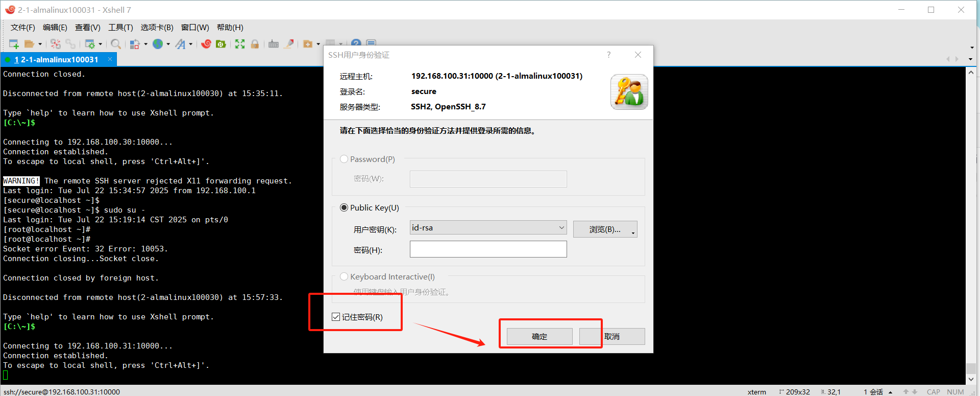The width and height of the screenshot is (980, 396).
Task: Open the 窗口(W) menu
Action: pos(195,27)
